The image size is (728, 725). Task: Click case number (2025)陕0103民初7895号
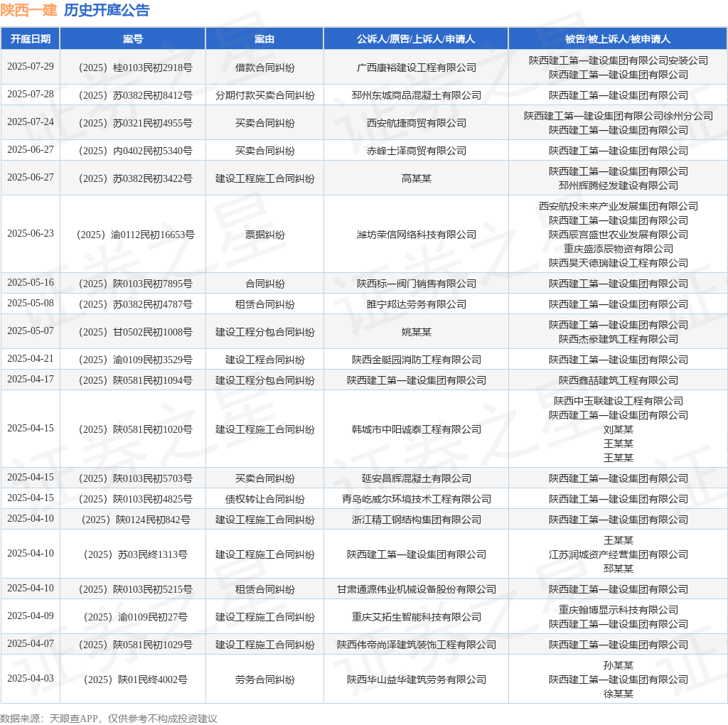133,284
